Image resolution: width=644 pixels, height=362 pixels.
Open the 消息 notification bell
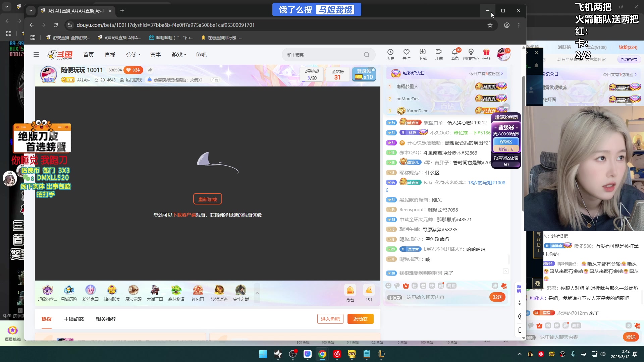pos(455,55)
